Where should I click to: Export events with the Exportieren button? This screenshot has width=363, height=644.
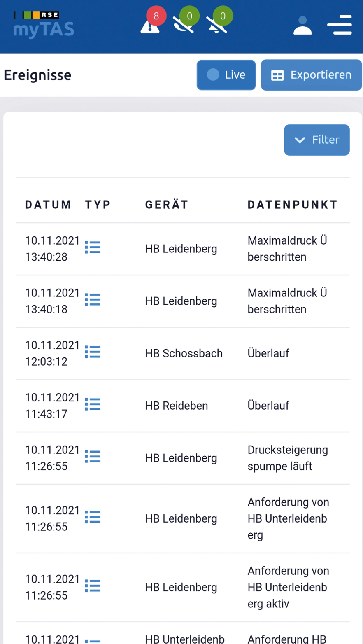tap(311, 75)
